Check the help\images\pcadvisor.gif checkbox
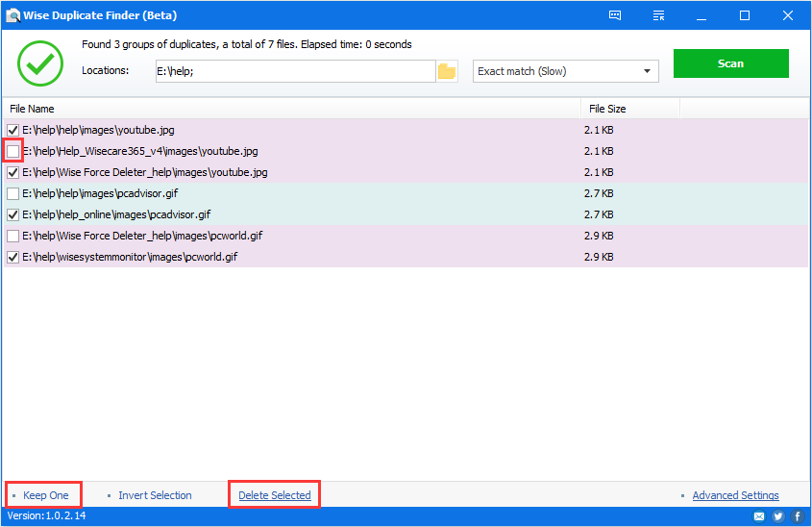812x527 pixels. [12, 194]
